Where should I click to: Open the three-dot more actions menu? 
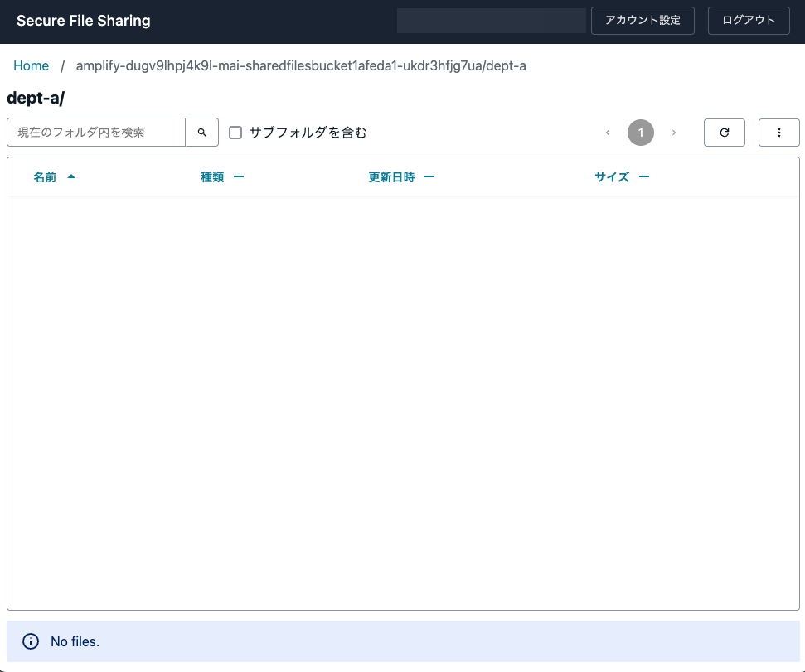[778, 133]
